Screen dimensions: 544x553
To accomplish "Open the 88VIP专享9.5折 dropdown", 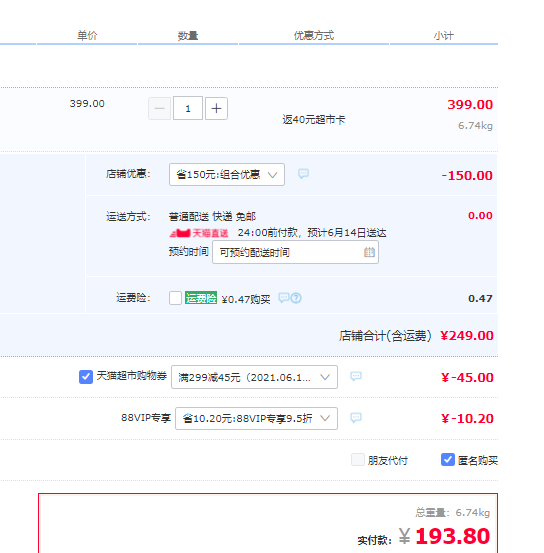I will coord(256,419).
